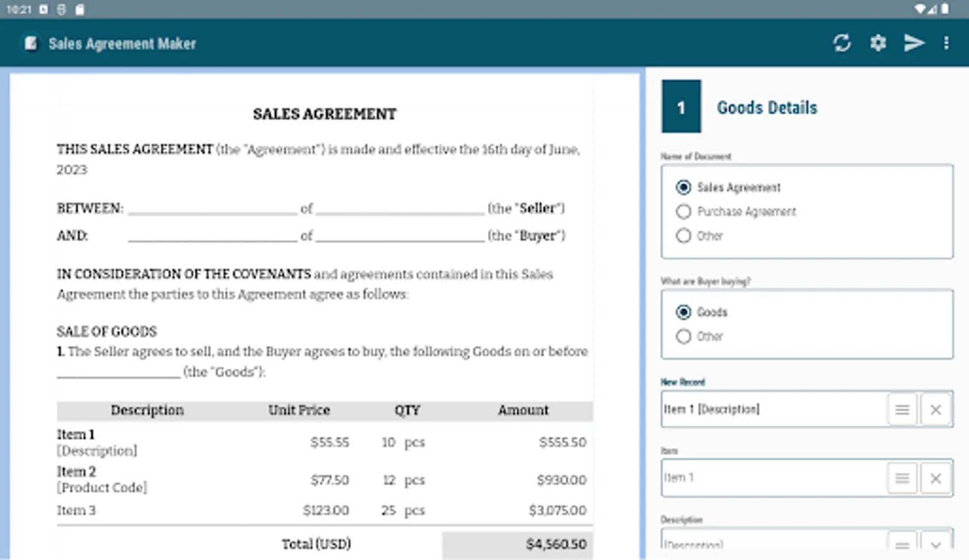Click the New Record text field
The image size is (969, 560).
(773, 409)
